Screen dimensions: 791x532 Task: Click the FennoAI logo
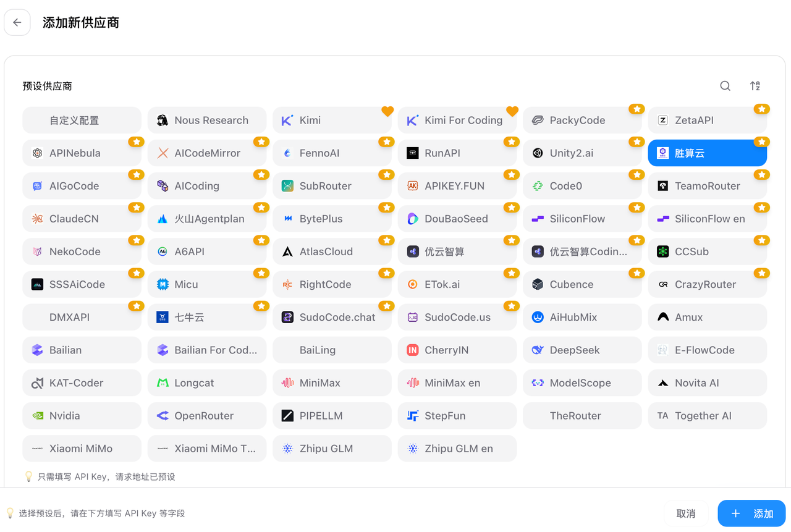[x=287, y=153]
